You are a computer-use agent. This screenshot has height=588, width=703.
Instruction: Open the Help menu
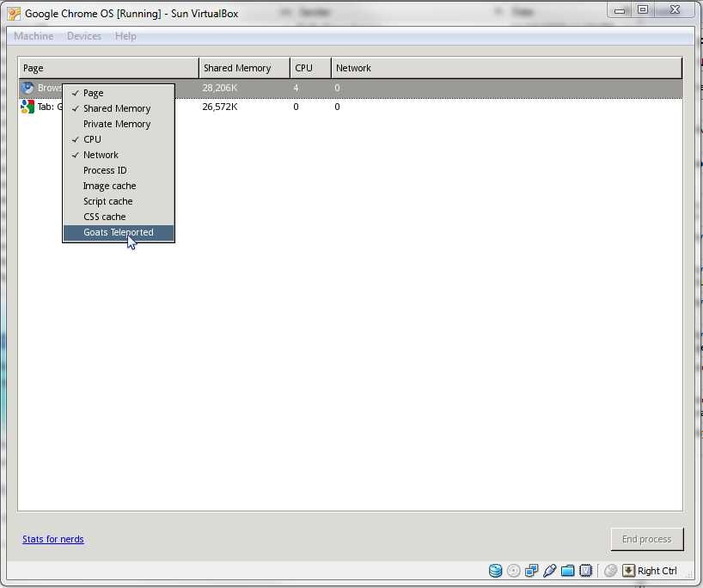point(125,36)
